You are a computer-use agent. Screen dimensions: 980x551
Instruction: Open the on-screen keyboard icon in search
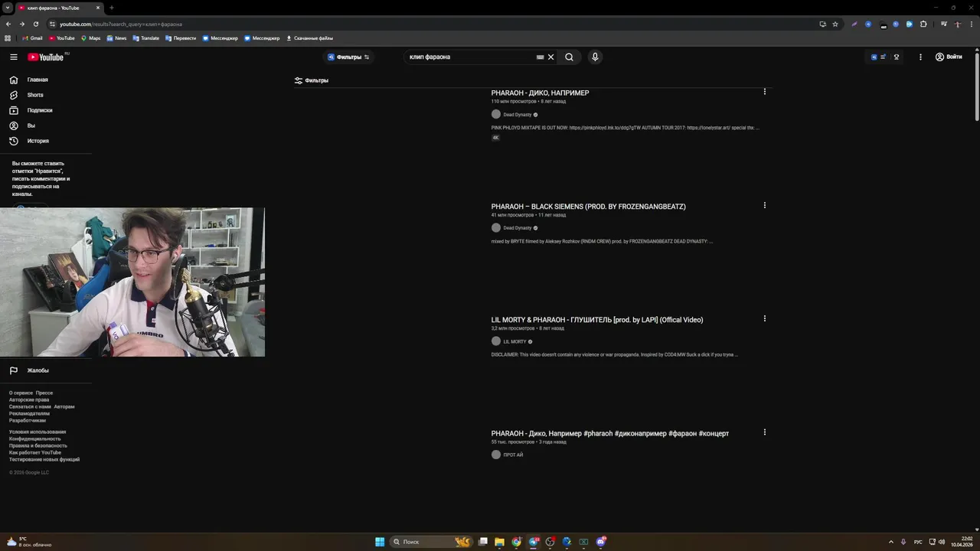coord(540,57)
